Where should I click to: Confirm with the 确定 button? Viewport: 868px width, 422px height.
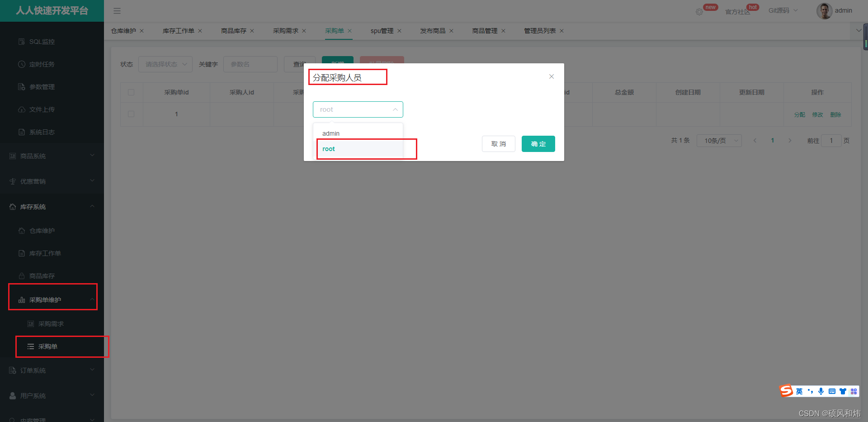tap(538, 143)
